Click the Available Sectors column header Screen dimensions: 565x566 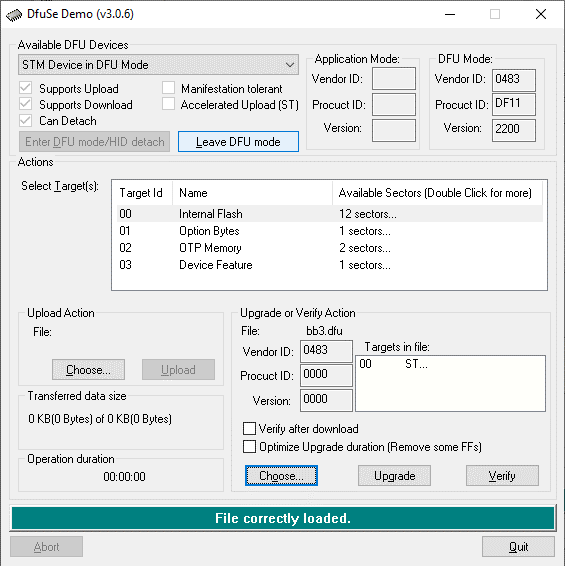437,193
